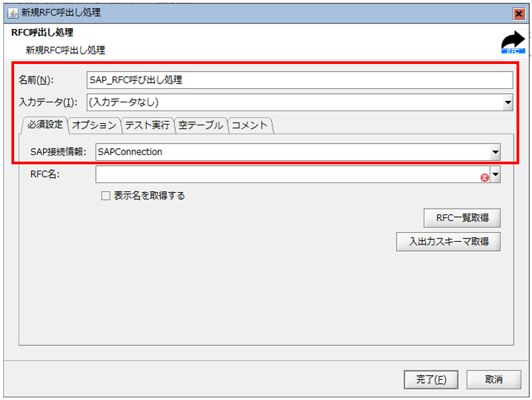Enable the 表示名を取得する checkbox

tap(105, 196)
